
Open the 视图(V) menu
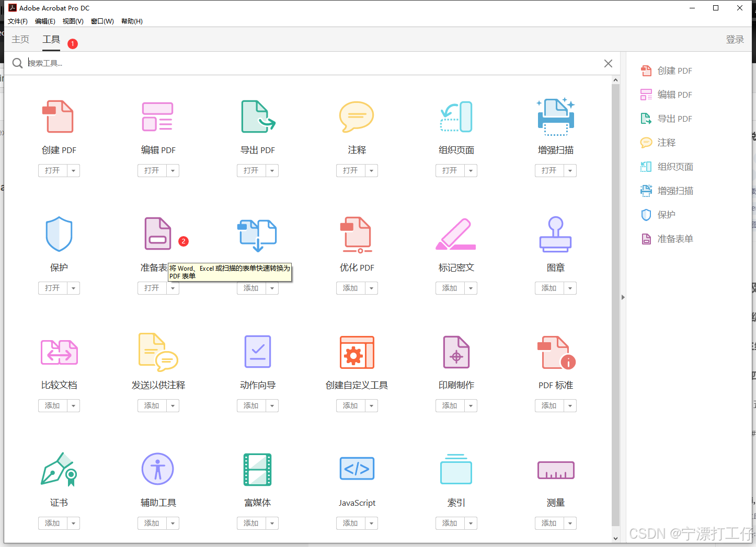(73, 21)
